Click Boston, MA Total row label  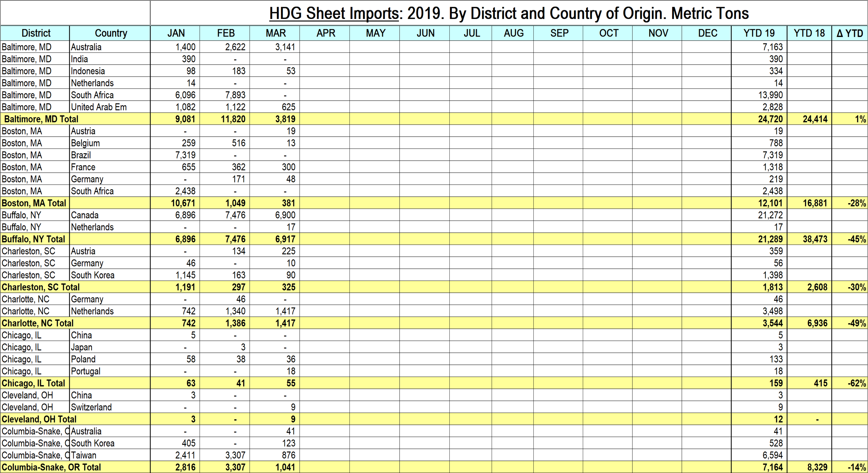(34, 203)
